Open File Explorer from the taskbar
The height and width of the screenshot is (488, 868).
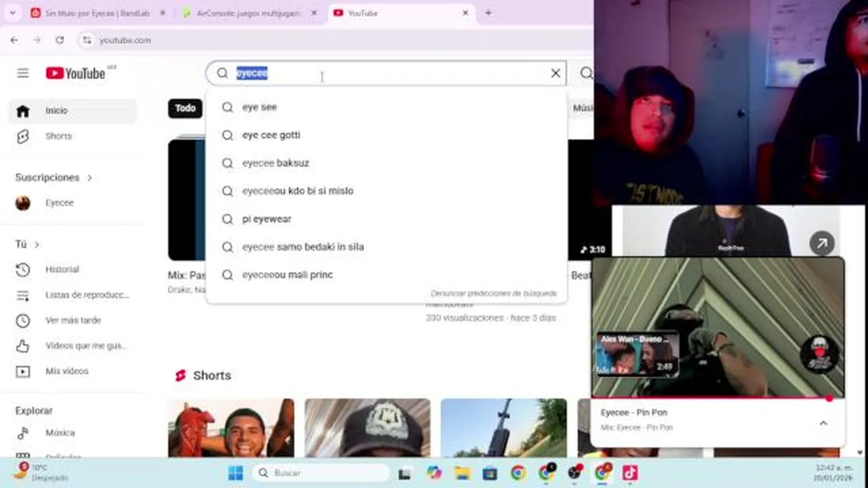(462, 473)
